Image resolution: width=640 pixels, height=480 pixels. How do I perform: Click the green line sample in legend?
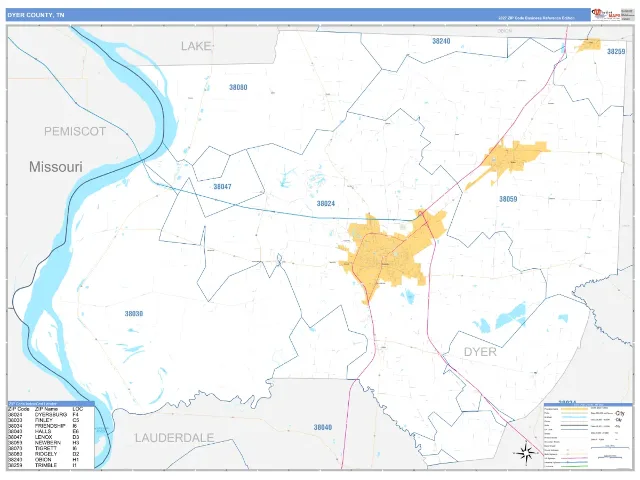click(574, 466)
